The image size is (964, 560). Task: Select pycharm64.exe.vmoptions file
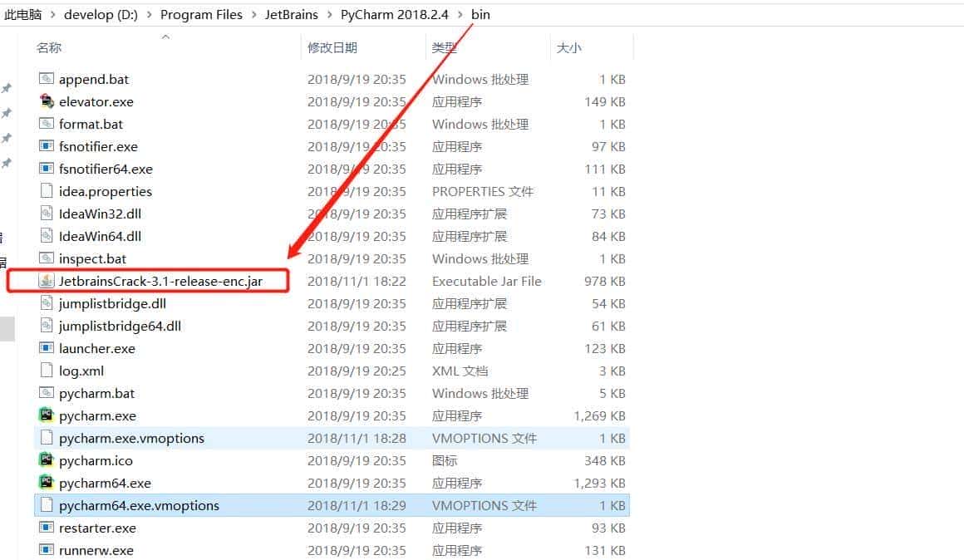click(139, 505)
